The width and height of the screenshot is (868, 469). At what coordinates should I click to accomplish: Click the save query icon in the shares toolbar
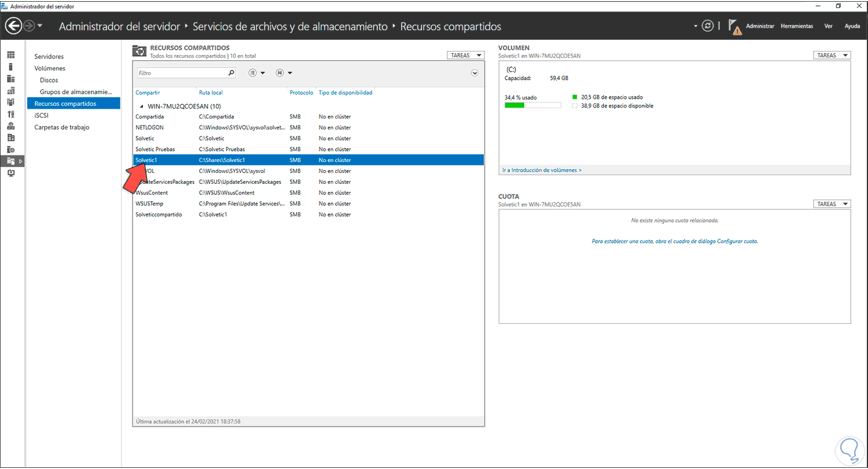coord(280,72)
